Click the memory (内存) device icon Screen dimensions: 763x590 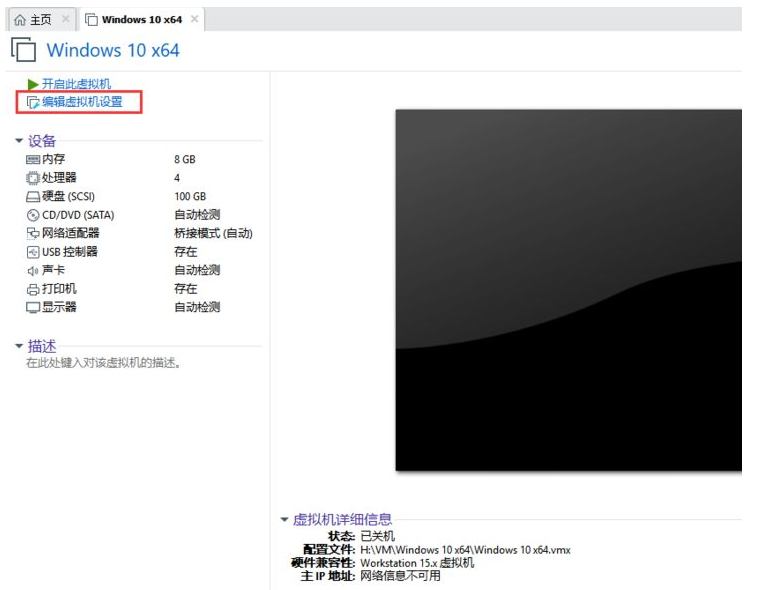[x=33, y=159]
